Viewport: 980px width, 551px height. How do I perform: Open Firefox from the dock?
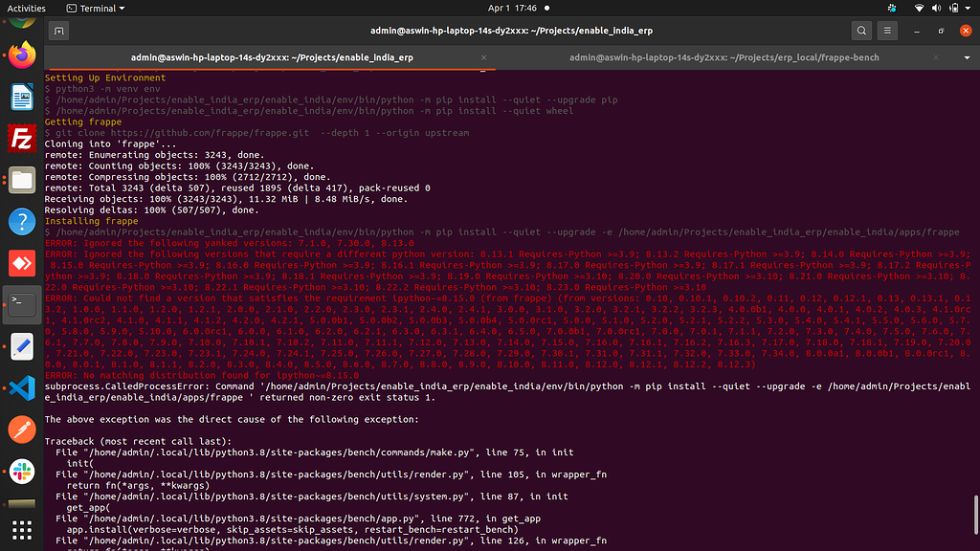(x=21, y=55)
